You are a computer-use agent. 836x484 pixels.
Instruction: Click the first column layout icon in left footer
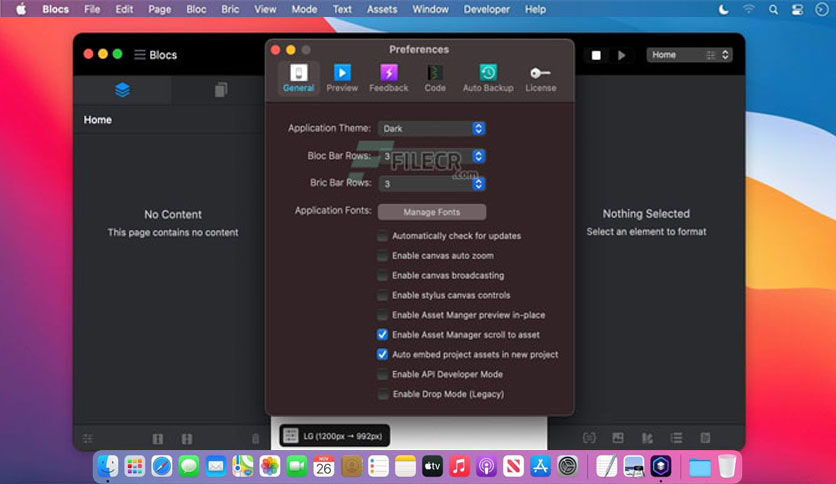tap(158, 439)
